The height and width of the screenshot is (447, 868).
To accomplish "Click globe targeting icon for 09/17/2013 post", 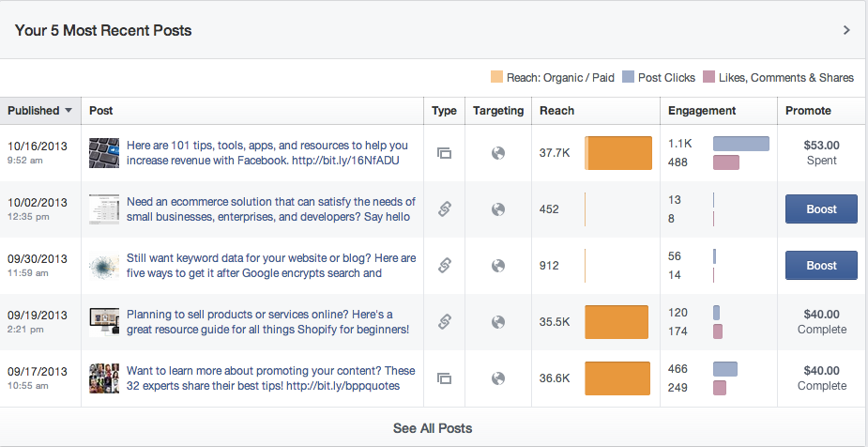I will click(x=498, y=378).
